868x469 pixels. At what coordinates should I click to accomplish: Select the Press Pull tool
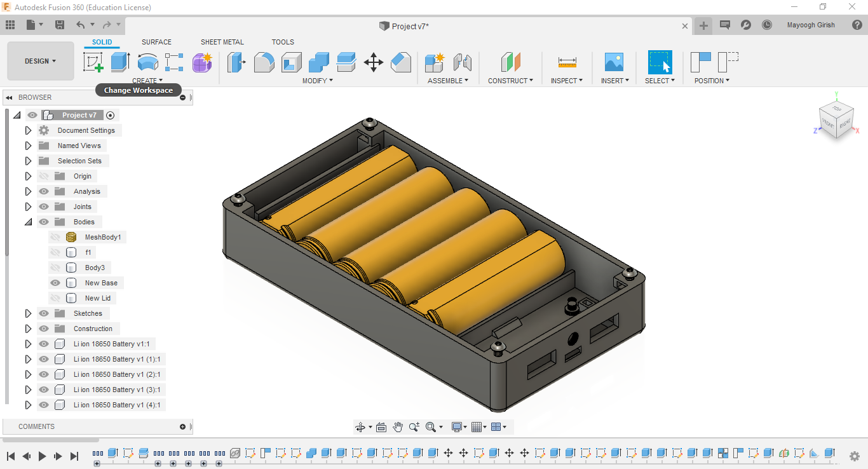click(236, 62)
